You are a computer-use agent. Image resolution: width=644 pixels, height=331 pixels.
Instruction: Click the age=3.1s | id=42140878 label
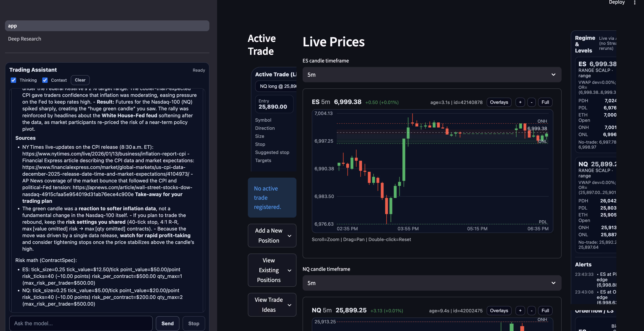click(x=456, y=102)
